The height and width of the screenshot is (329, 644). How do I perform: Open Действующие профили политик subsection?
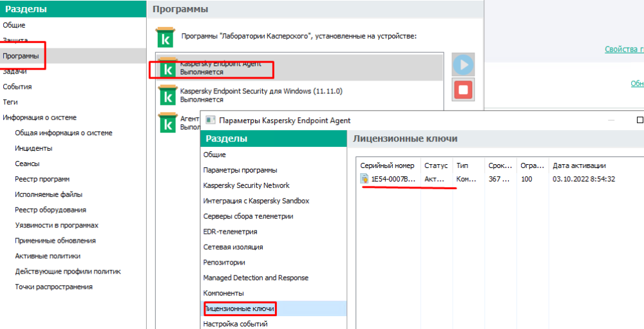pyautogui.click(x=68, y=272)
